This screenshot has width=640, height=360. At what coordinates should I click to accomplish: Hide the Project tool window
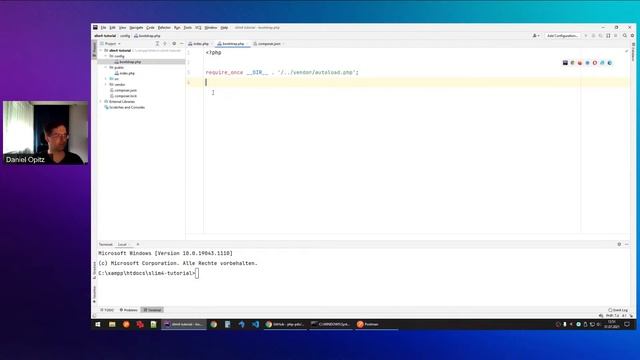(182, 44)
